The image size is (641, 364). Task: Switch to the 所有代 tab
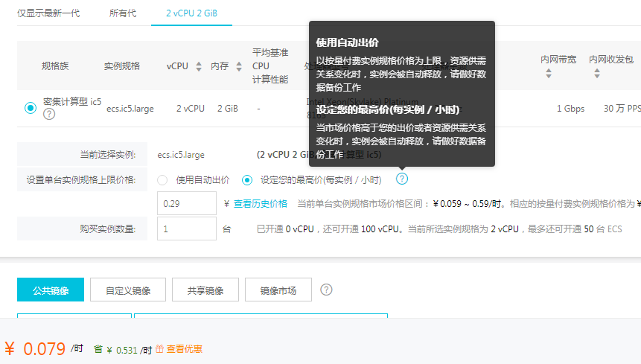[123, 13]
